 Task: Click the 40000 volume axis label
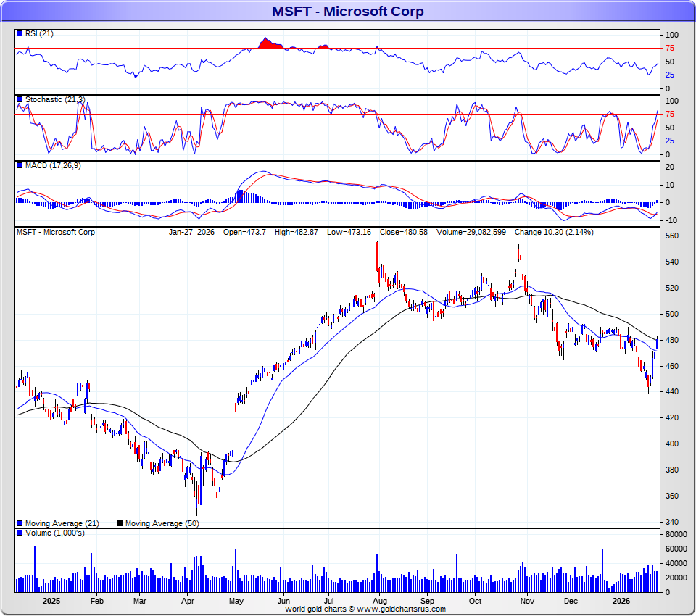676,564
